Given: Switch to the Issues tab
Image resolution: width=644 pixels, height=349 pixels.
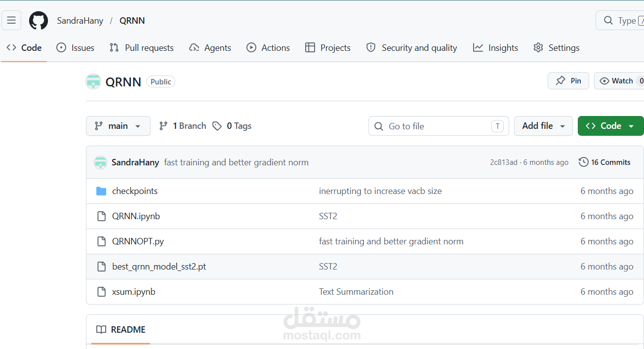Looking at the screenshot, I should click(76, 48).
